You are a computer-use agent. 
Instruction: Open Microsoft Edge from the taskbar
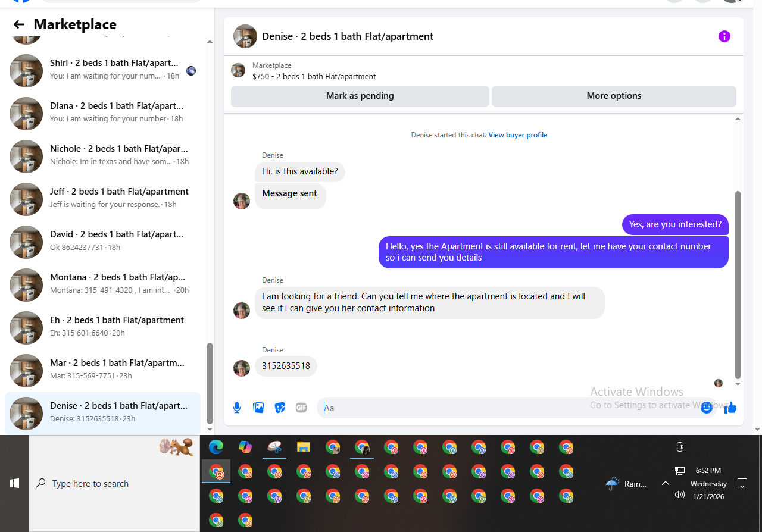tap(216, 447)
